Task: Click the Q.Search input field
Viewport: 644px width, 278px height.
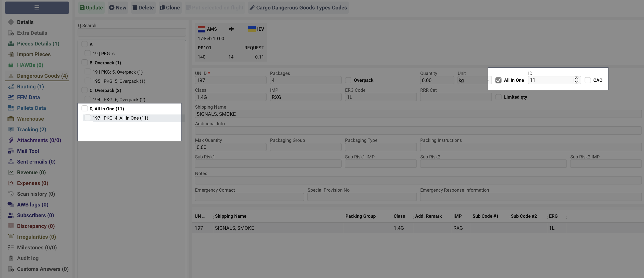Action: coord(132,32)
